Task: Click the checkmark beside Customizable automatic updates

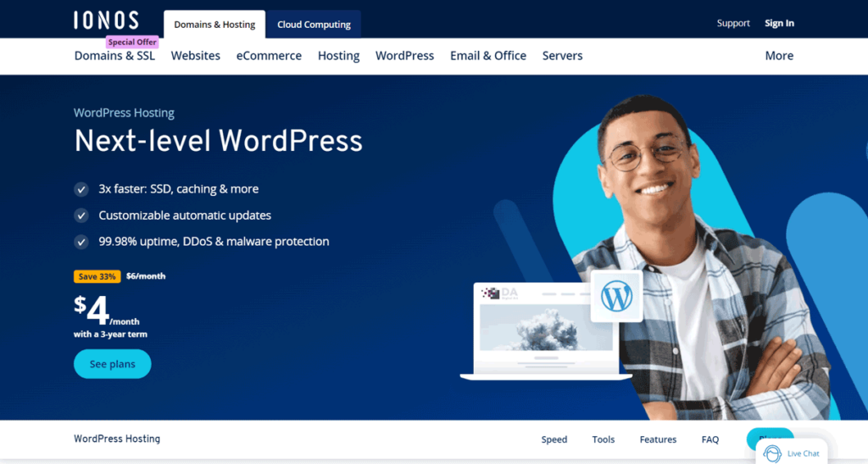Action: (x=81, y=215)
